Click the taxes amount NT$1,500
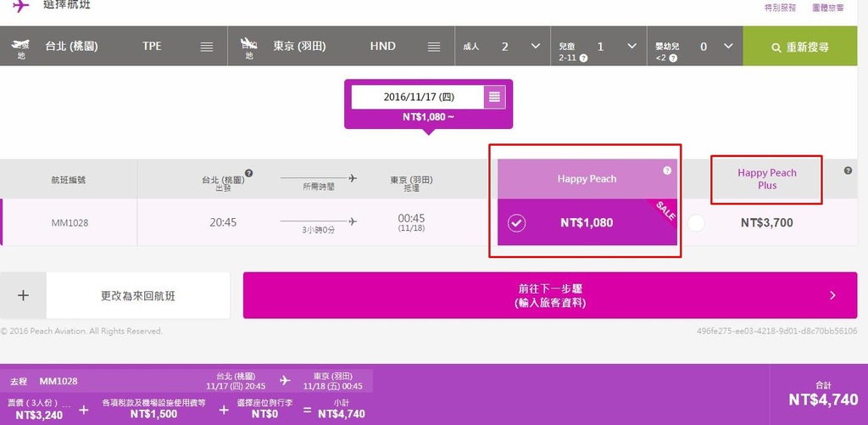 [153, 413]
